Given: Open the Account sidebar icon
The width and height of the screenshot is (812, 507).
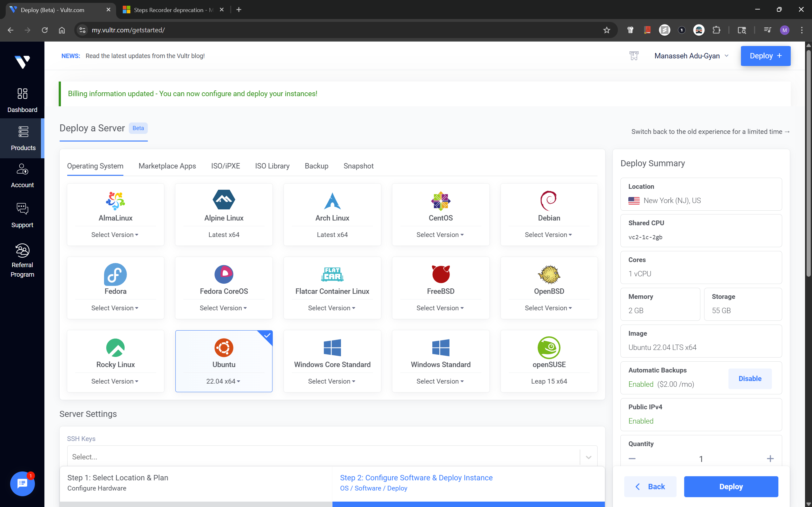Looking at the screenshot, I should tap(22, 175).
